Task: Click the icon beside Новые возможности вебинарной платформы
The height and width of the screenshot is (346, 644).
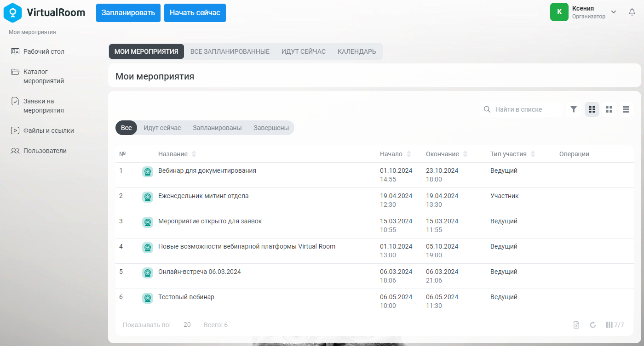Action: 148,248
